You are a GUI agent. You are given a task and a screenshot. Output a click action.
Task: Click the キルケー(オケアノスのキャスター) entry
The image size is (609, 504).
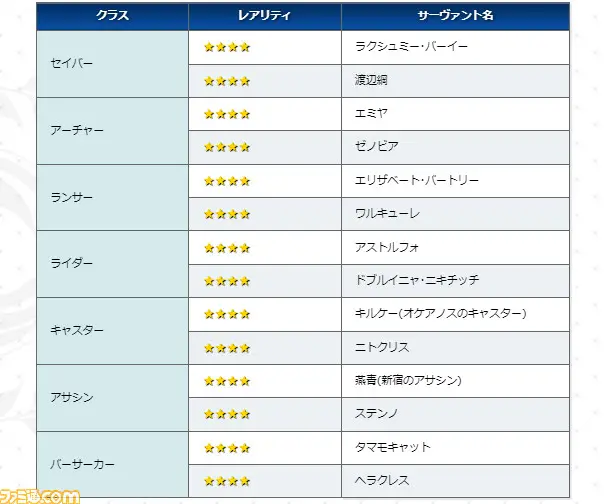coord(440,314)
